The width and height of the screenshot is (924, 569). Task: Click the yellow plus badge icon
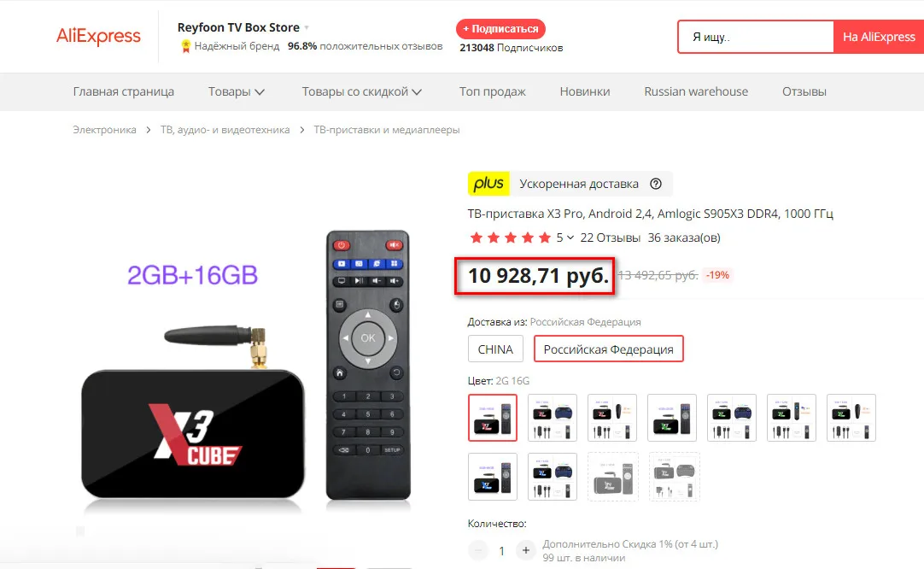click(488, 184)
